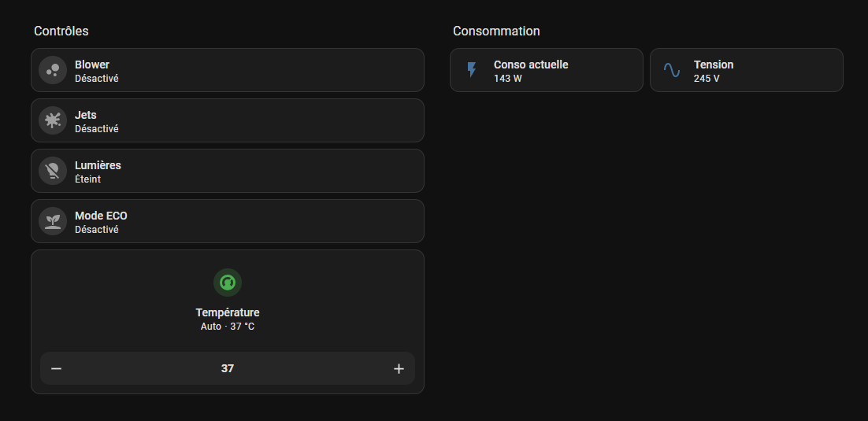Click the temperature value 37 field
868x421 pixels.
pyautogui.click(x=228, y=368)
